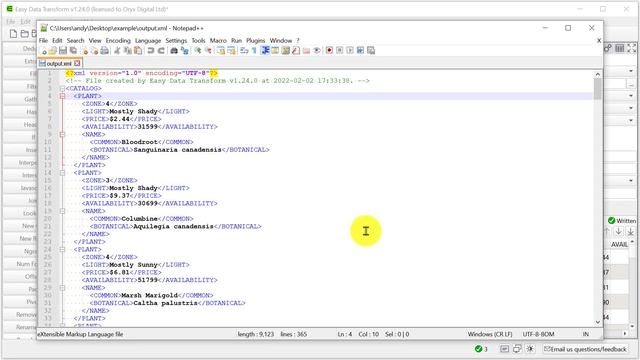The height and width of the screenshot is (360, 640).
Task: Open topmost dropdown in Easy Data Transform right panel
Action: [x=631, y=71]
